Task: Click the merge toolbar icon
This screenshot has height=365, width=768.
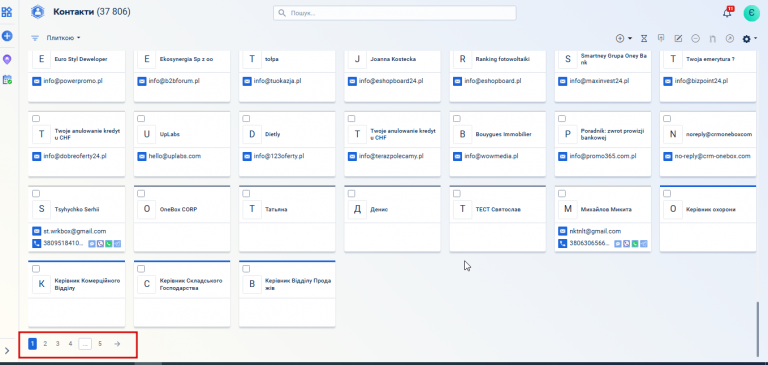Action: click(x=713, y=38)
